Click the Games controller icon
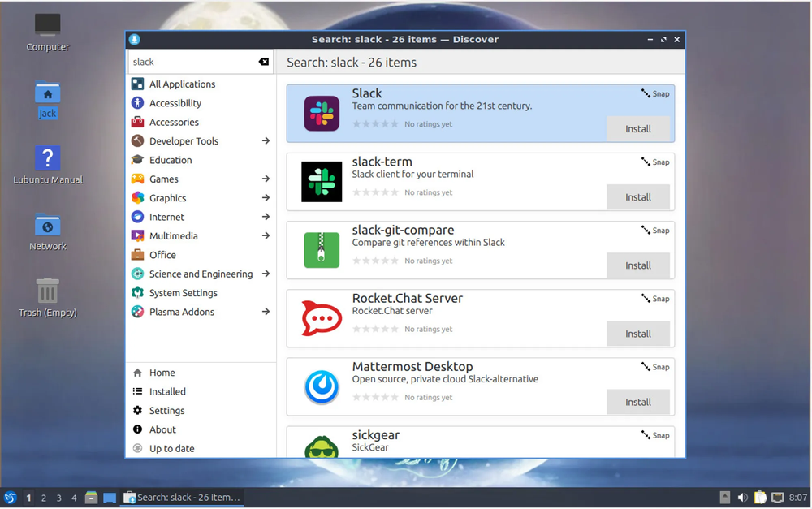The height and width of the screenshot is (509, 812). click(x=137, y=179)
